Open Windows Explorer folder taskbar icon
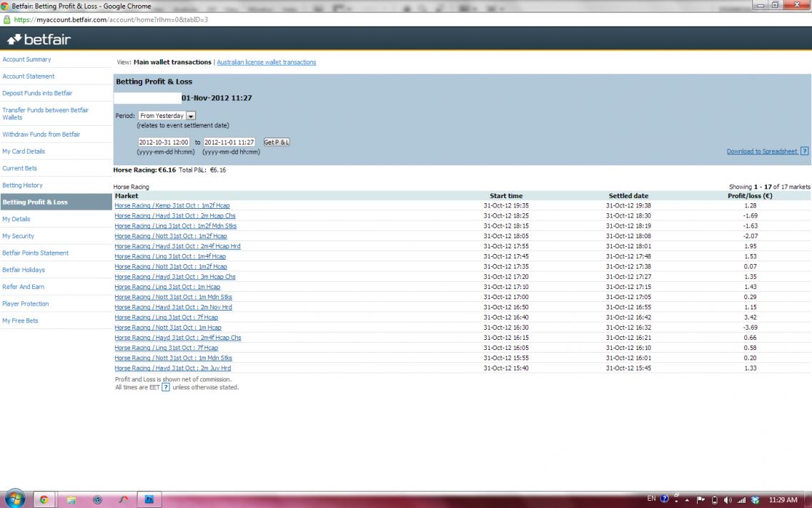 click(x=71, y=499)
